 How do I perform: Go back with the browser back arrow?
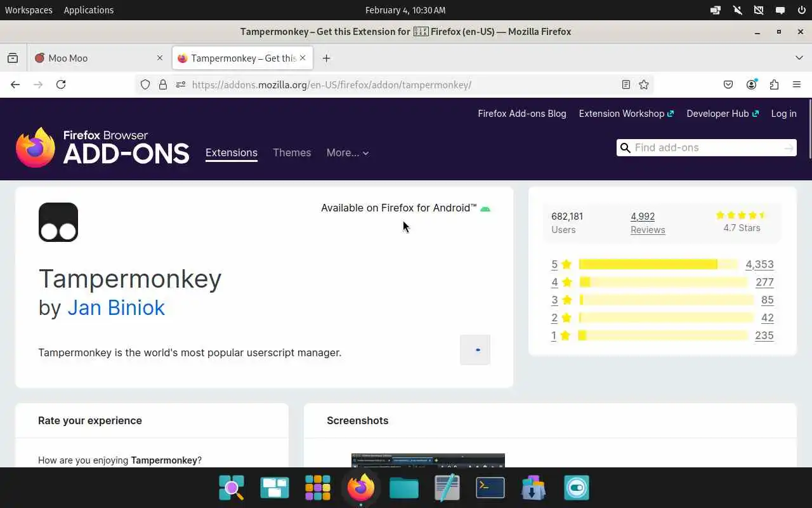[15, 84]
